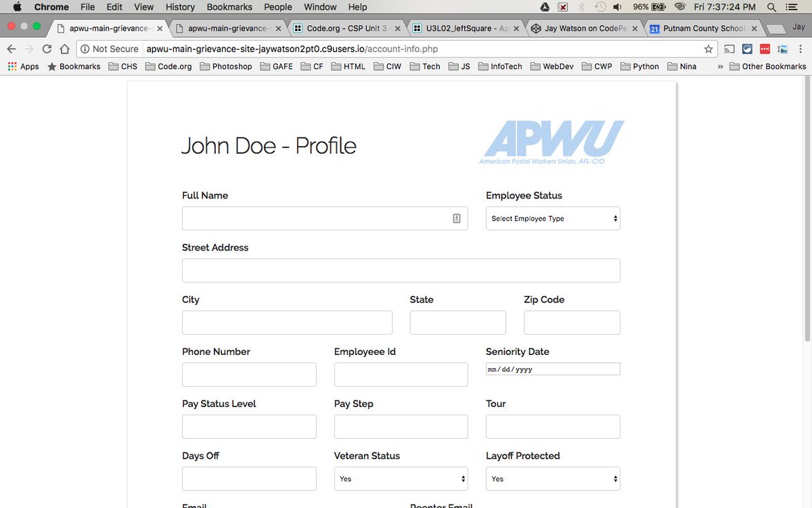812x508 pixels.
Task: Open the Other Bookmarks folder
Action: (768, 66)
